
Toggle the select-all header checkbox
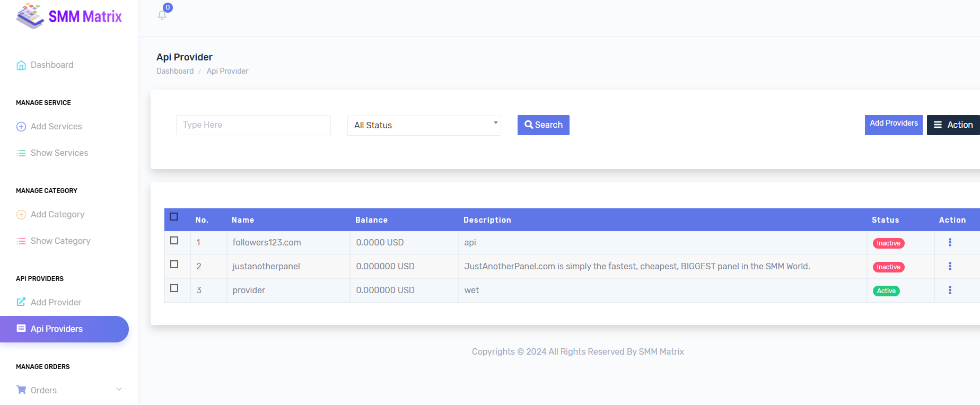(174, 217)
